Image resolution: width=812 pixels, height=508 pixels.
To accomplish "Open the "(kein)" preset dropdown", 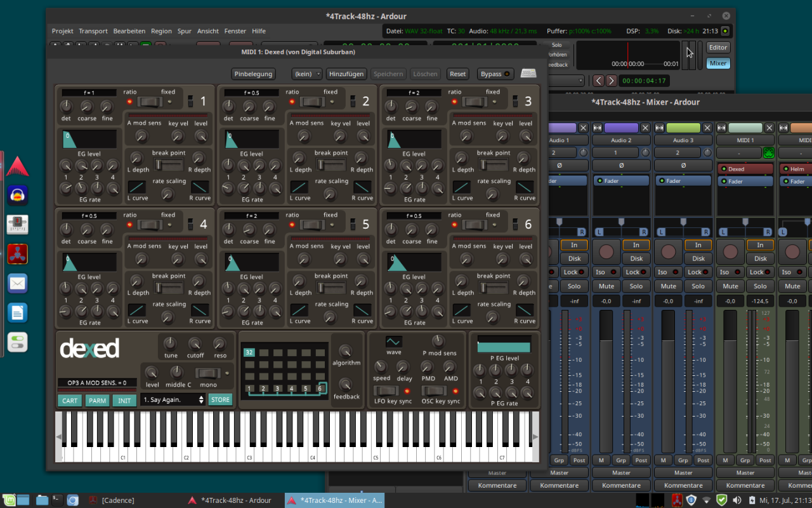I will point(307,74).
